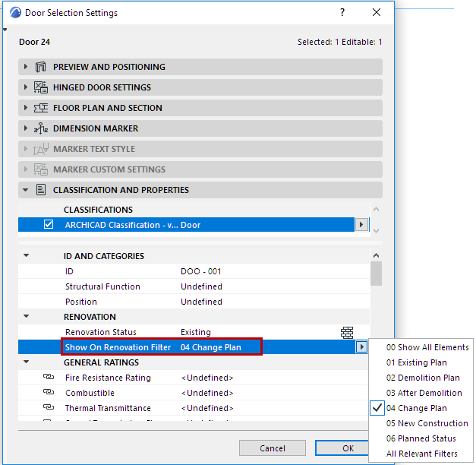Expand the Dimension Marker panel
The height and width of the screenshot is (465, 476).
click(26, 128)
